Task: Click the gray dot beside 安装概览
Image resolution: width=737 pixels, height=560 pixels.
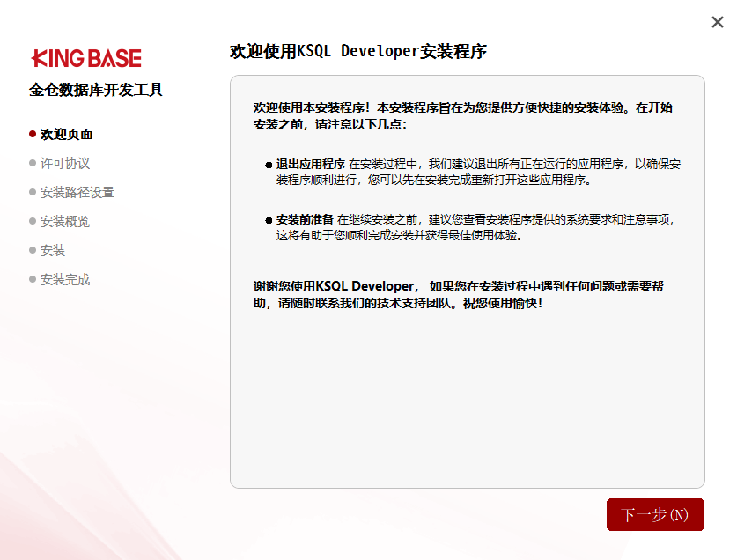Action: 33,221
